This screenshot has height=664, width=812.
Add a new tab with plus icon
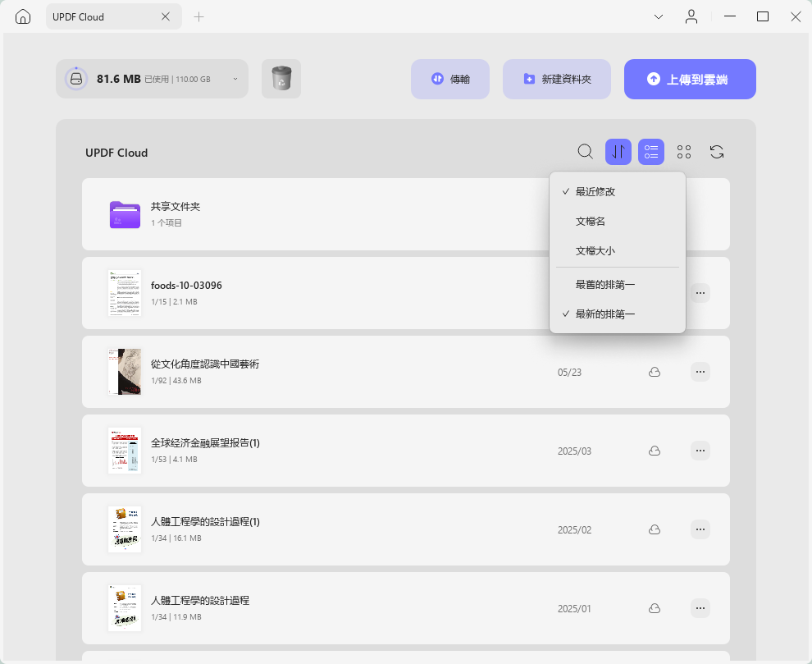pyautogui.click(x=198, y=17)
